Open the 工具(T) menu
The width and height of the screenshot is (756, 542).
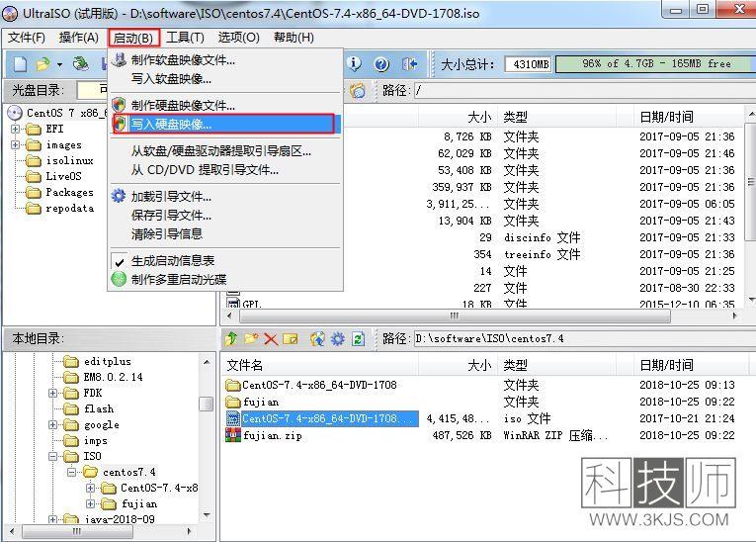(185, 38)
